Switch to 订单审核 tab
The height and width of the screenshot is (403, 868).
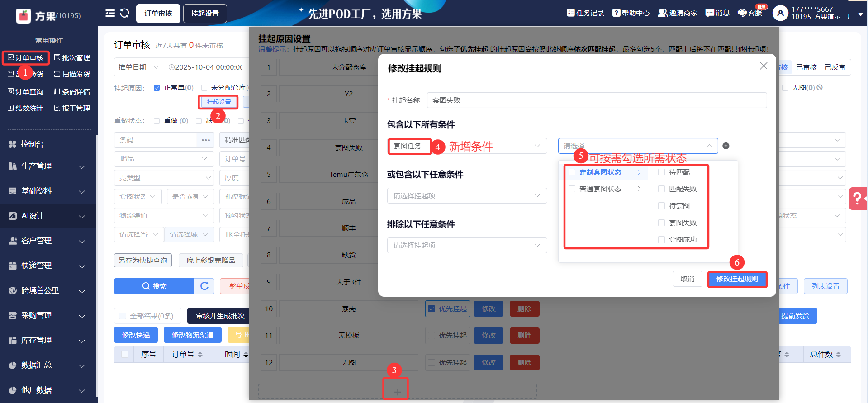pyautogui.click(x=158, y=14)
